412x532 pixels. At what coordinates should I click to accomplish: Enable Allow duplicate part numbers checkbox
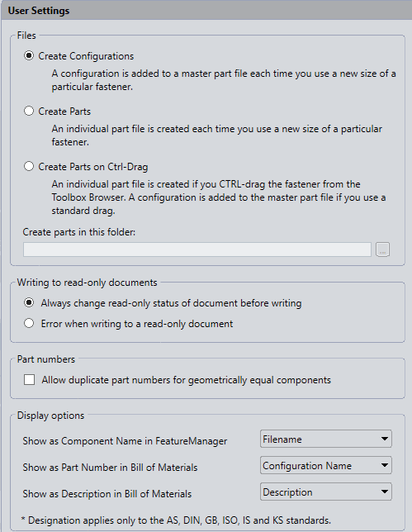[29, 380]
